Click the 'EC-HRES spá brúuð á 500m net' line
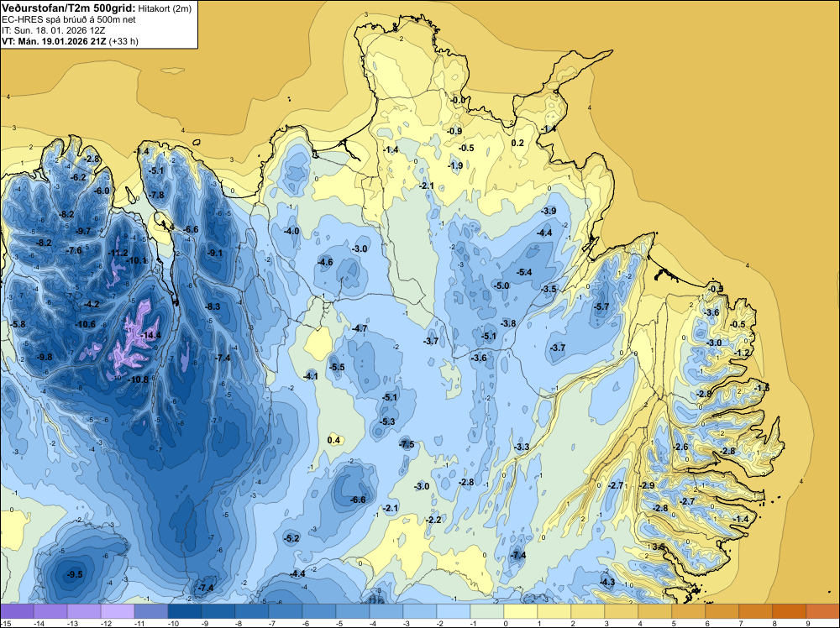840x628 pixels. coord(69,19)
